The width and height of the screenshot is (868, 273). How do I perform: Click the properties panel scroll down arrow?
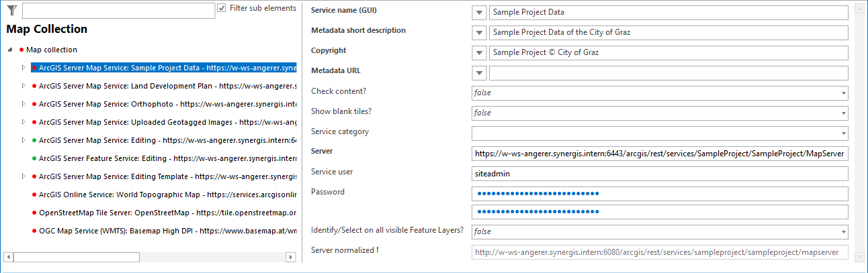tap(858, 256)
